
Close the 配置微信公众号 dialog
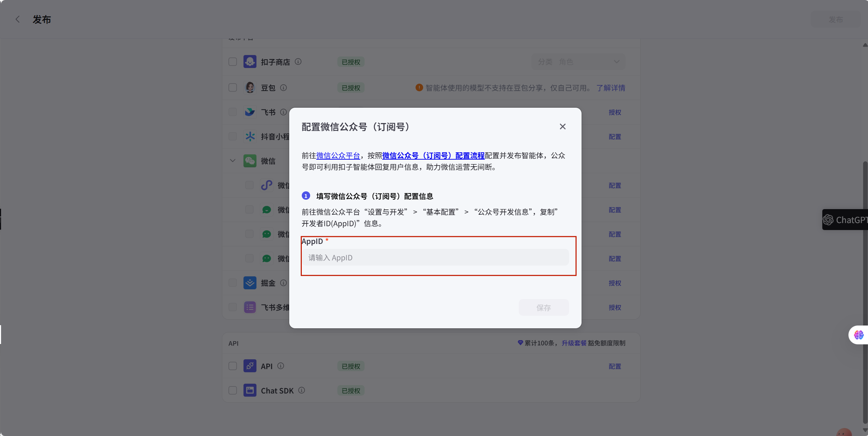(x=562, y=127)
